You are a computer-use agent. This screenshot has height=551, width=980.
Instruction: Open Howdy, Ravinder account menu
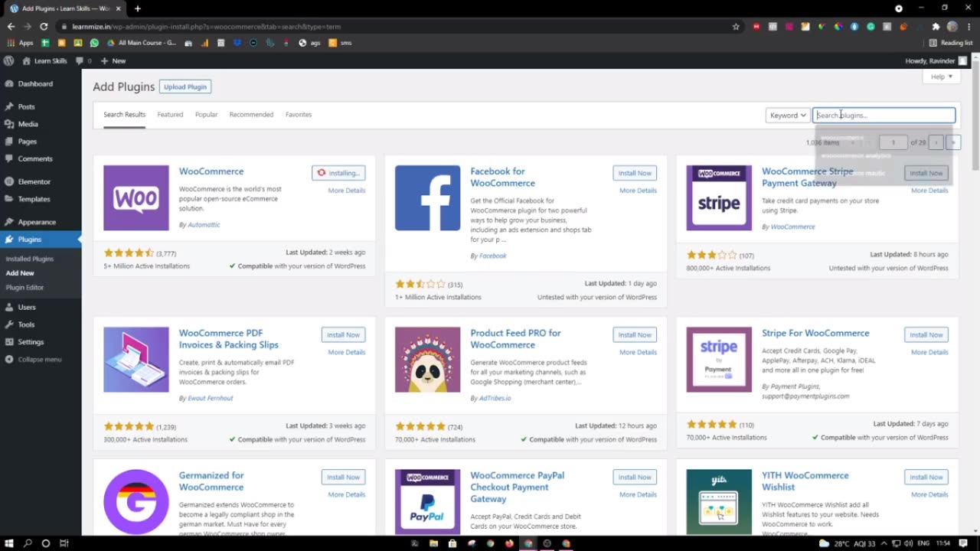click(936, 60)
